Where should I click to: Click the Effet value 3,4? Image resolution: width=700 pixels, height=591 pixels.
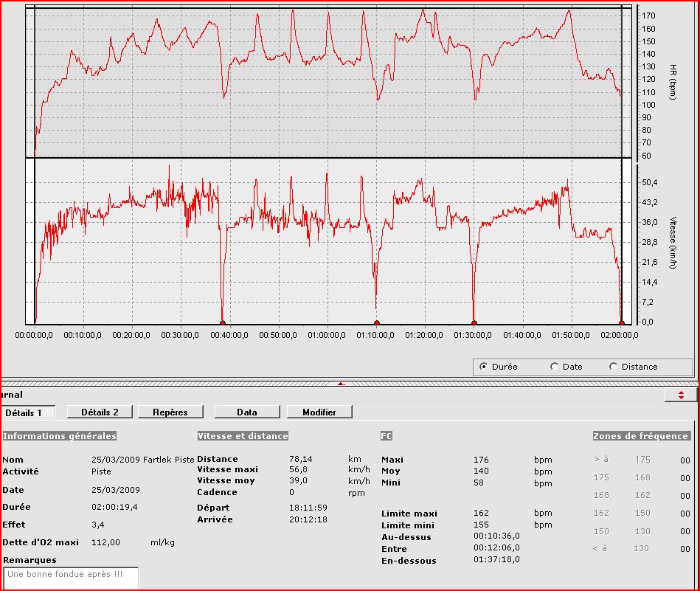98,525
